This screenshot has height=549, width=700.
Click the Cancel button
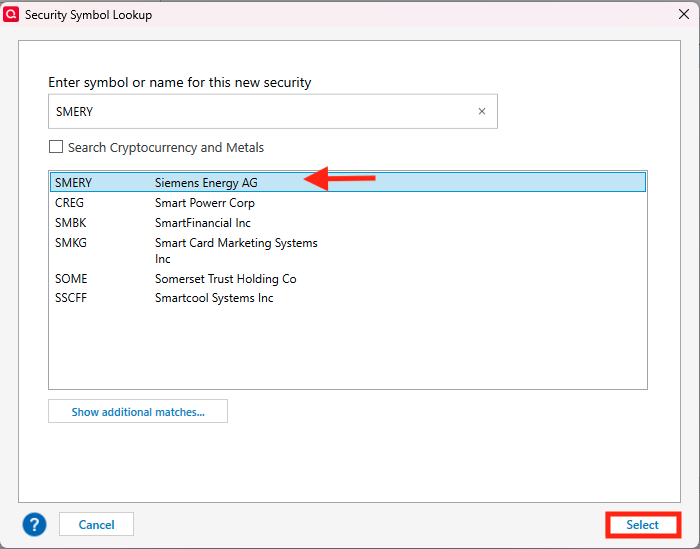coord(96,524)
